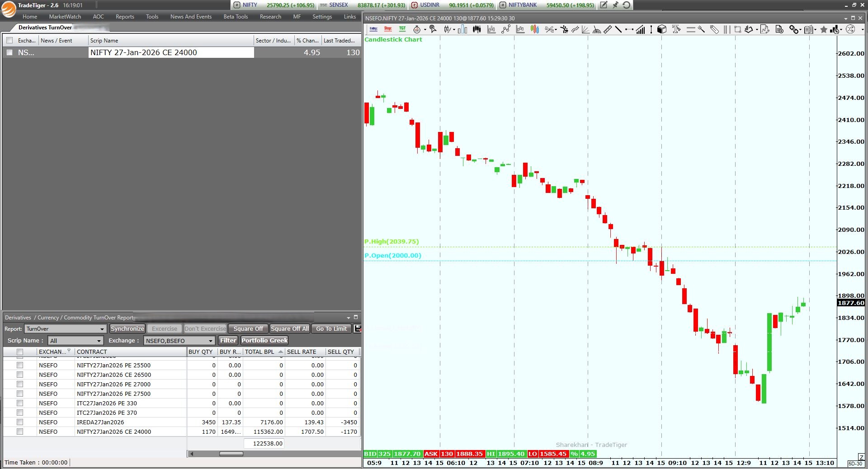Click the Synchronize button
868x469 pixels.
point(127,328)
